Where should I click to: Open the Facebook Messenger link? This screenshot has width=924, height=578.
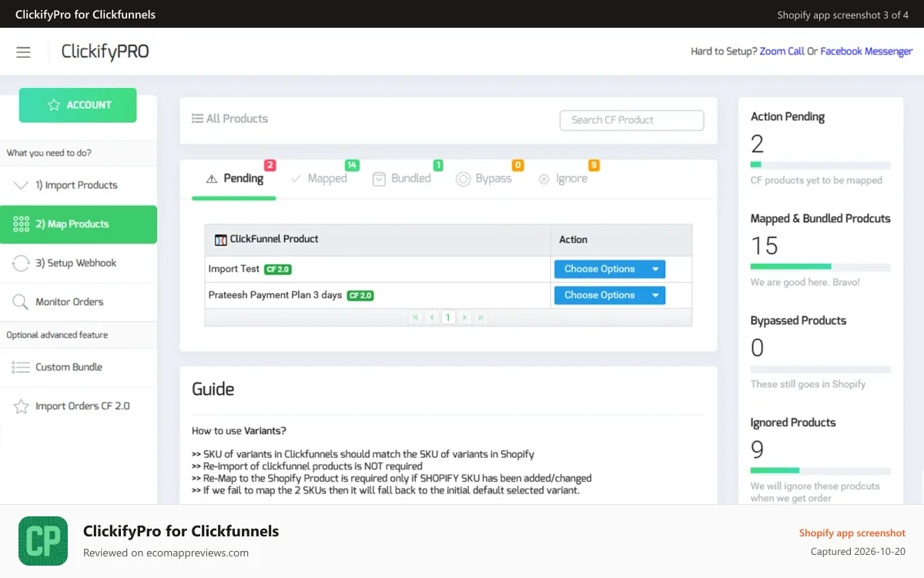pyautogui.click(x=866, y=52)
